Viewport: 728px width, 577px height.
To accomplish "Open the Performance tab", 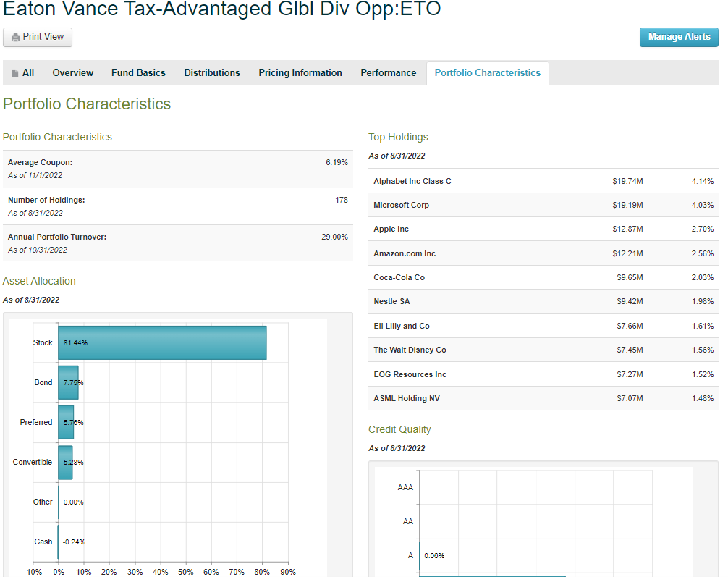I will click(389, 73).
